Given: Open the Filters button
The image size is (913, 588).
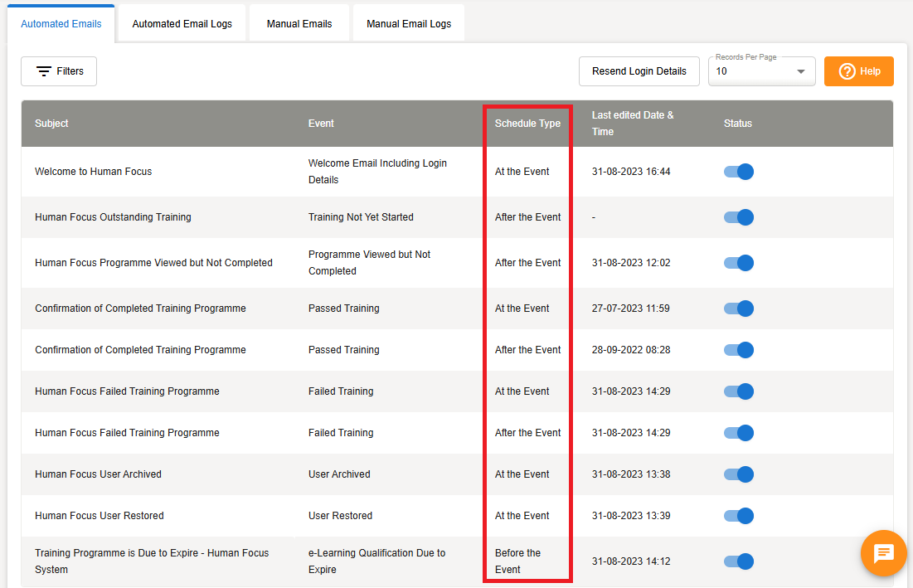Looking at the screenshot, I should (x=59, y=71).
